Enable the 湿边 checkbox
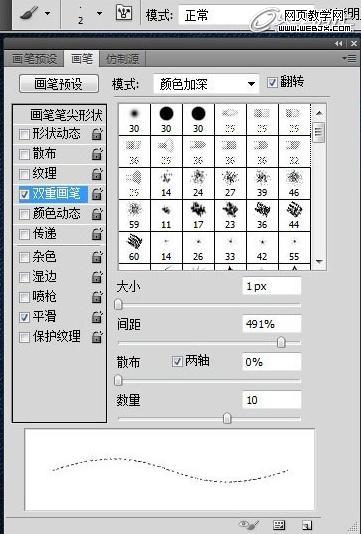The image size is (361, 534). [x=24, y=277]
